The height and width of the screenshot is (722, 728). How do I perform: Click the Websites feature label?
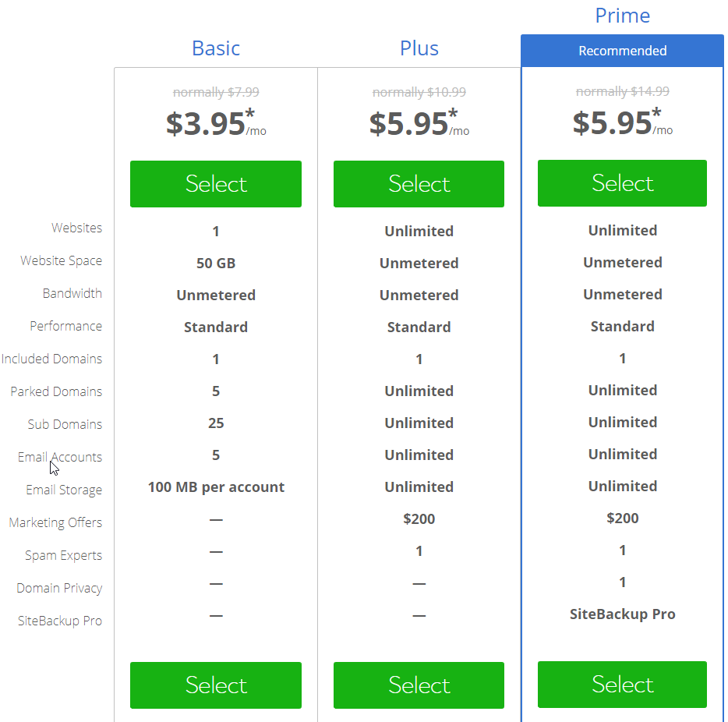click(x=76, y=228)
